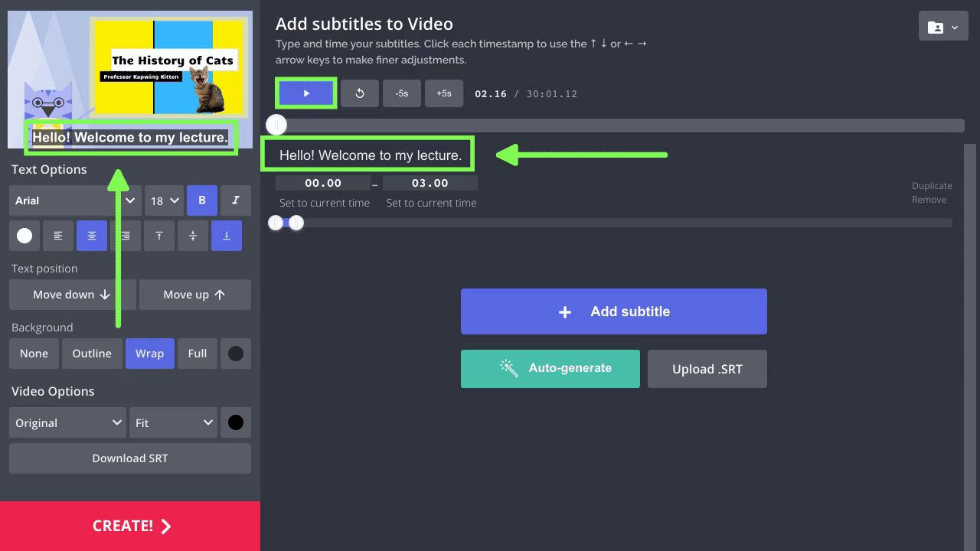Choose the Full background style
The width and height of the screenshot is (980, 551).
(198, 354)
